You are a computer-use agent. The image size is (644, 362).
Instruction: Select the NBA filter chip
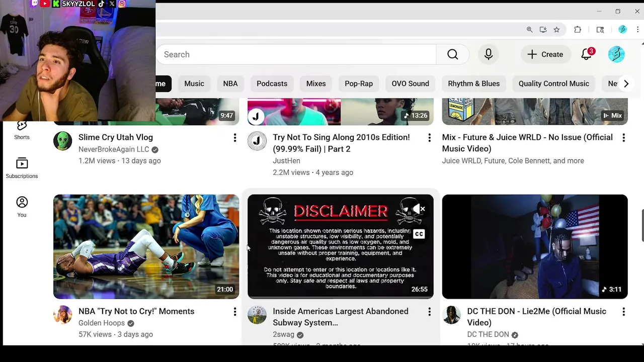point(230,83)
